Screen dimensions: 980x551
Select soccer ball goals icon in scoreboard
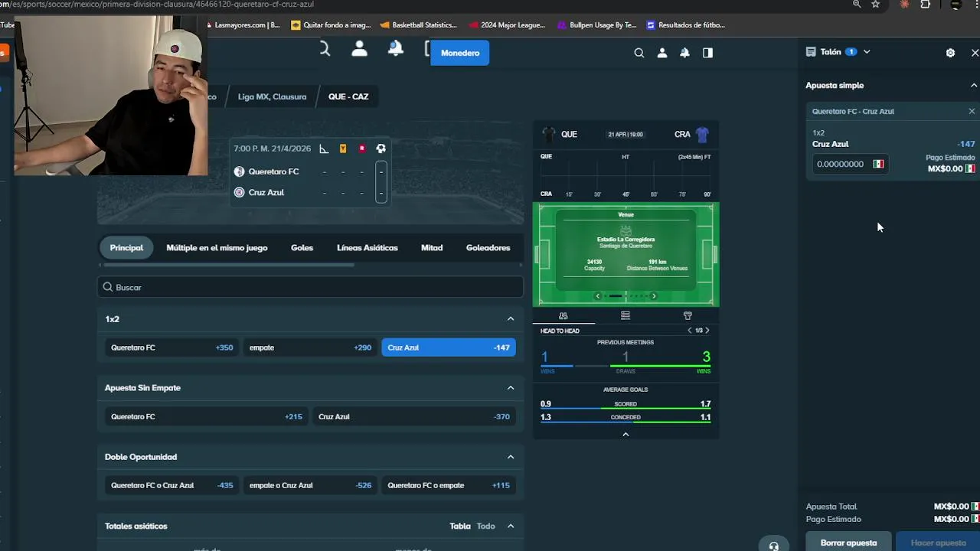tap(381, 148)
